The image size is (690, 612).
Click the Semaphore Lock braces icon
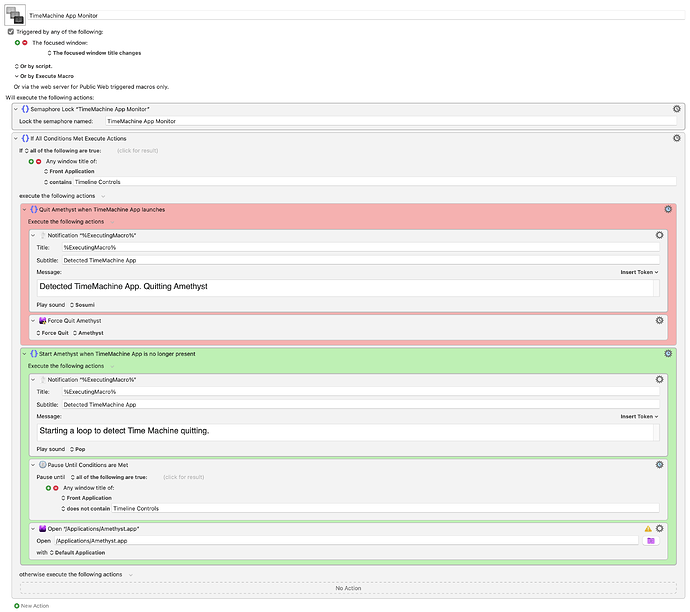pos(25,109)
